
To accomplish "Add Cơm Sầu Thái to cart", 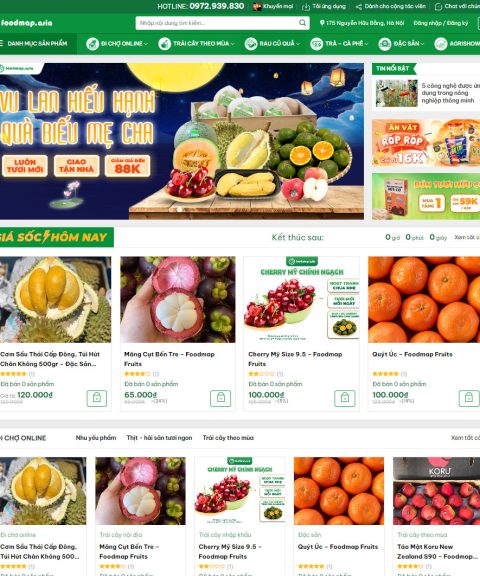I will (x=97, y=398).
